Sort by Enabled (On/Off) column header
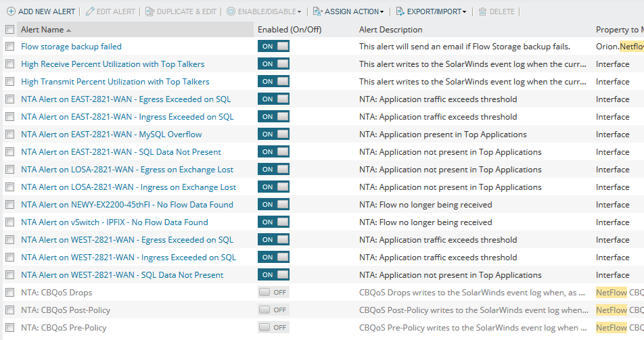The height and width of the screenshot is (340, 644). point(290,30)
